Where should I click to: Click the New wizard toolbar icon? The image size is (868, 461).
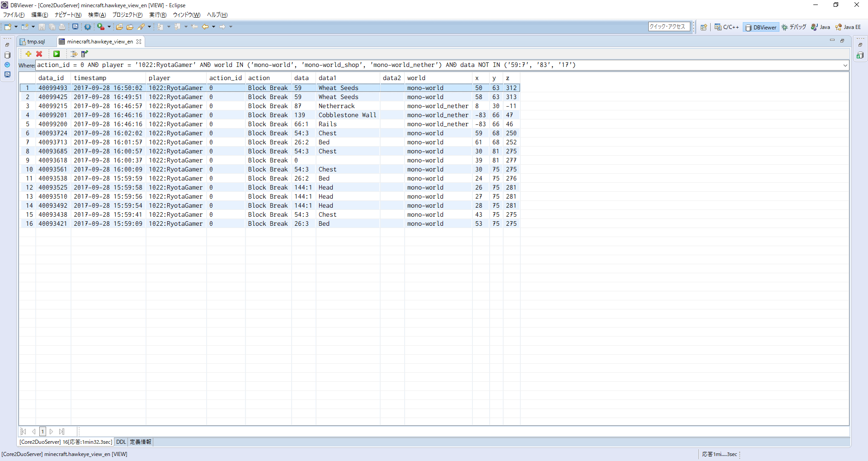click(8, 27)
